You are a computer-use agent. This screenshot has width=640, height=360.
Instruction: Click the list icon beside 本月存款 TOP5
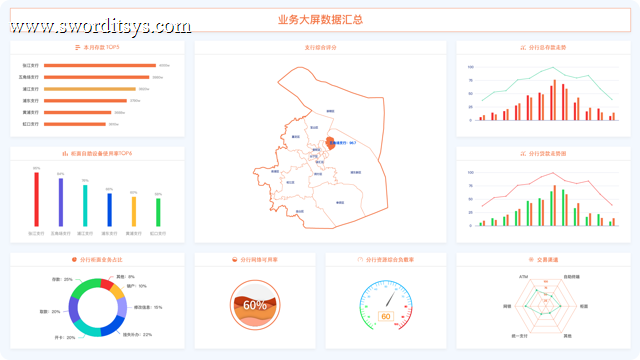point(78,48)
